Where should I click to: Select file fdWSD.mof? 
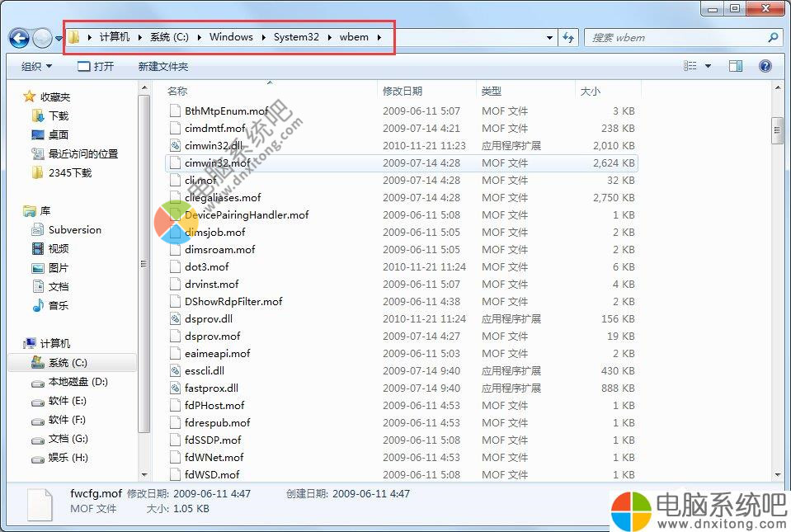[x=212, y=474]
